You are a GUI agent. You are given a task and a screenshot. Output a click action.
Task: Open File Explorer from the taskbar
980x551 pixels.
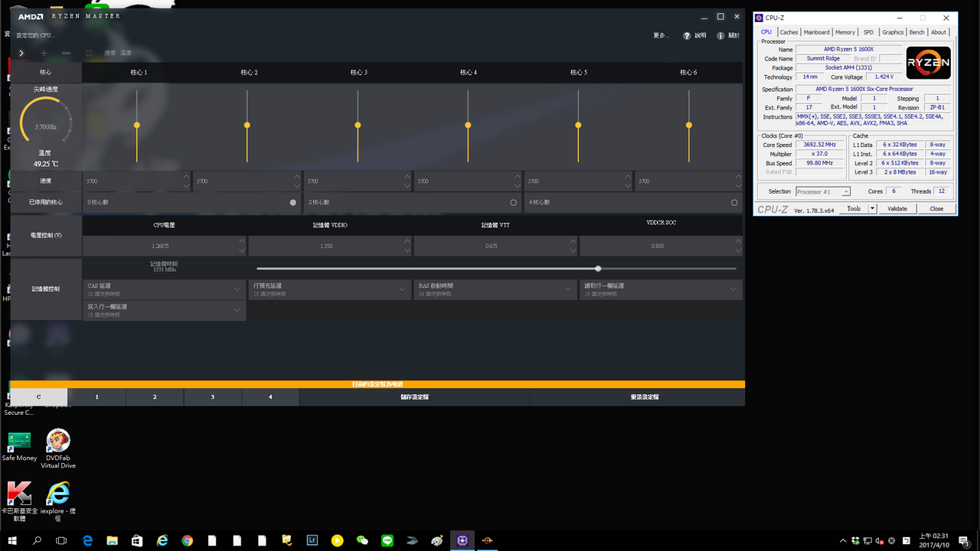click(113, 540)
